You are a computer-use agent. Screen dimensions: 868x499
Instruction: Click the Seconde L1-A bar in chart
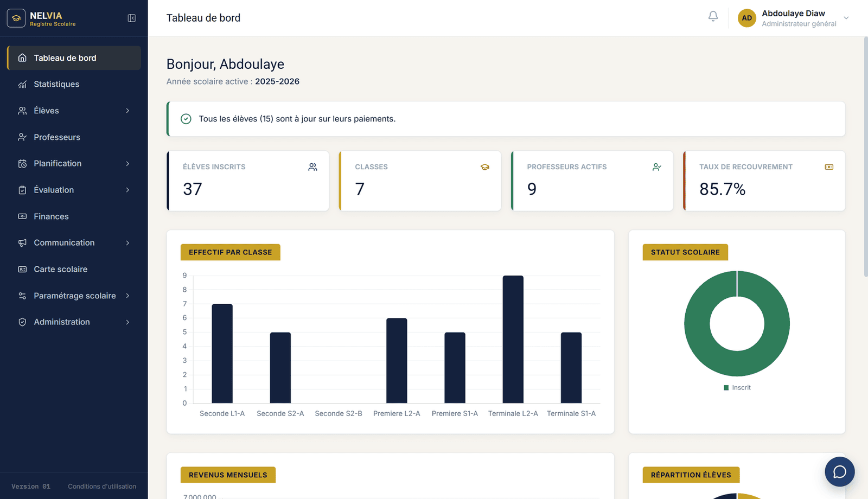pyautogui.click(x=222, y=354)
